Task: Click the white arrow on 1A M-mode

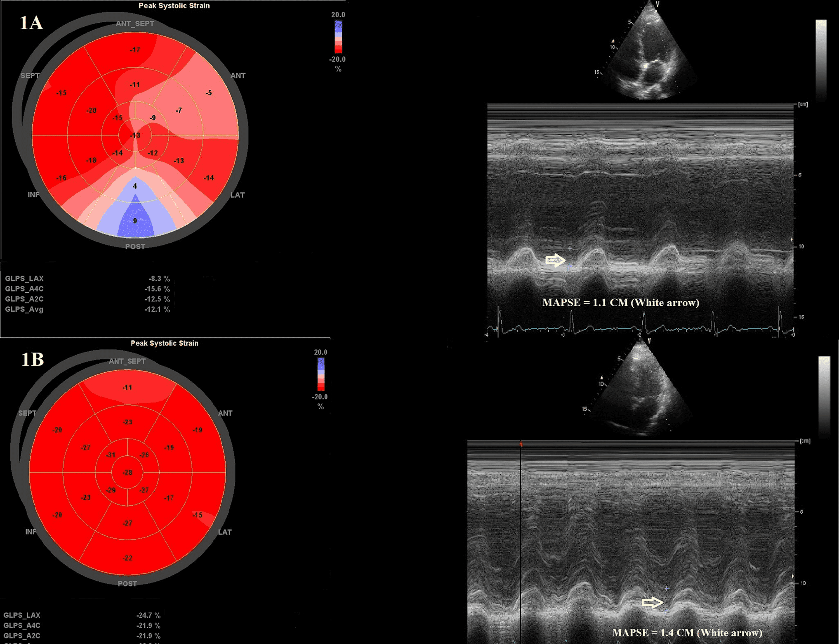Action: pyautogui.click(x=555, y=261)
